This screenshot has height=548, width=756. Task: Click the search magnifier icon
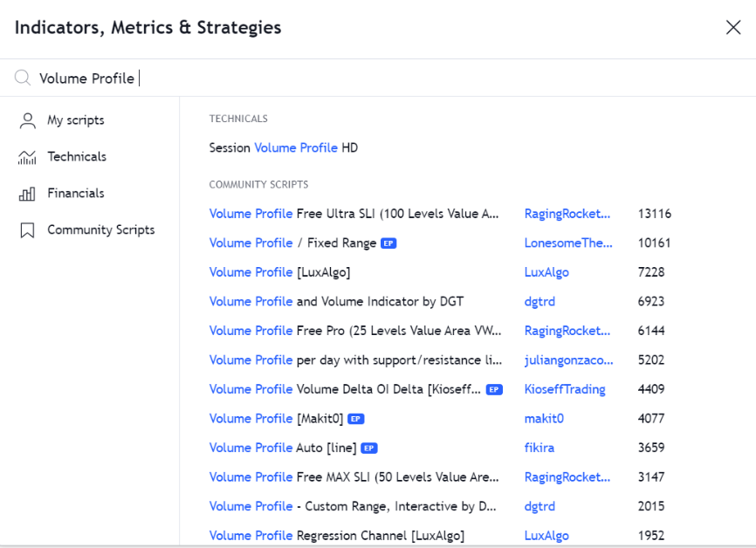pos(23,78)
